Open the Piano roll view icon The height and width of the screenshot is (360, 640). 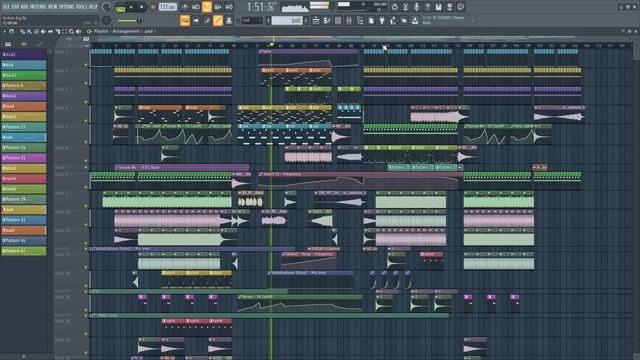pyautogui.click(x=327, y=20)
